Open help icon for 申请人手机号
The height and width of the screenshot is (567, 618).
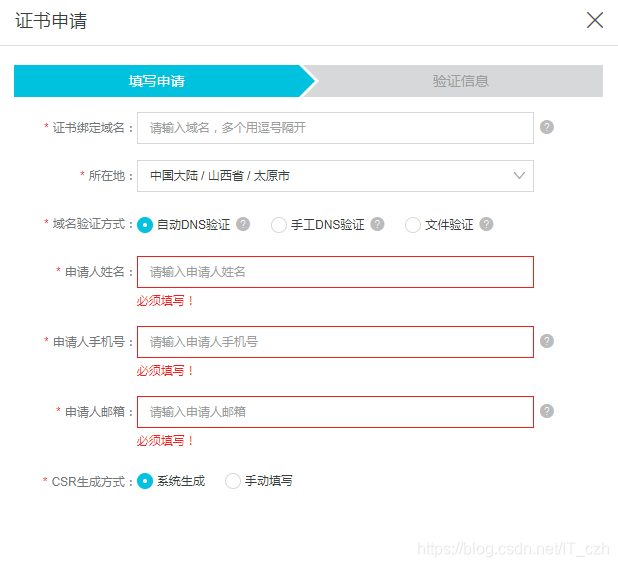(x=547, y=341)
